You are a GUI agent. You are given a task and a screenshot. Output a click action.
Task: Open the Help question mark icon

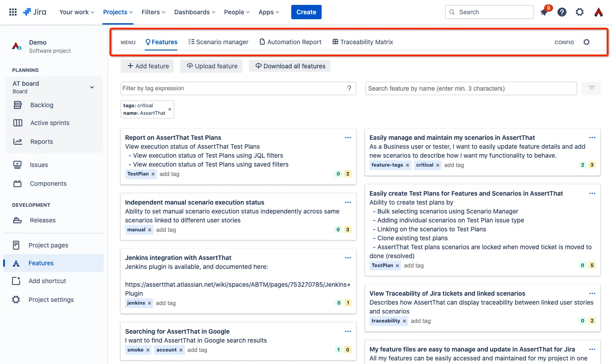pyautogui.click(x=562, y=12)
